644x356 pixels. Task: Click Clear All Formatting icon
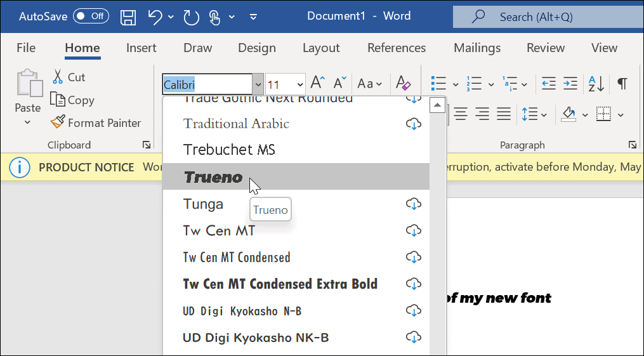(x=403, y=83)
